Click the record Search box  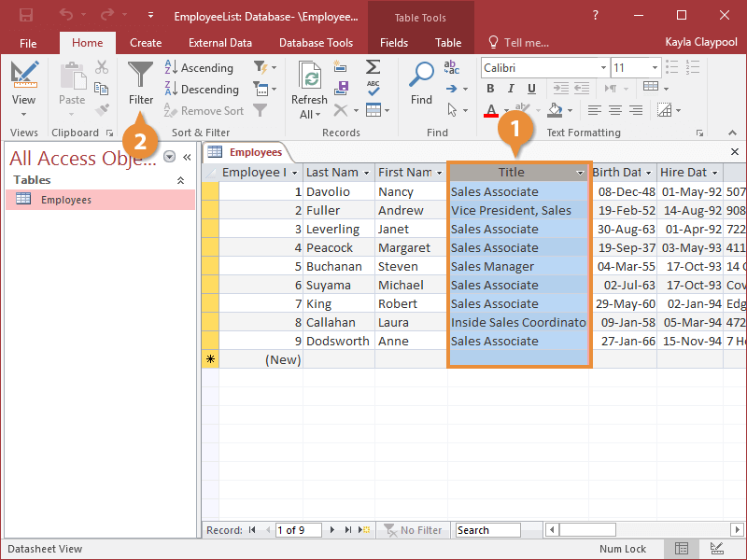[487, 530]
